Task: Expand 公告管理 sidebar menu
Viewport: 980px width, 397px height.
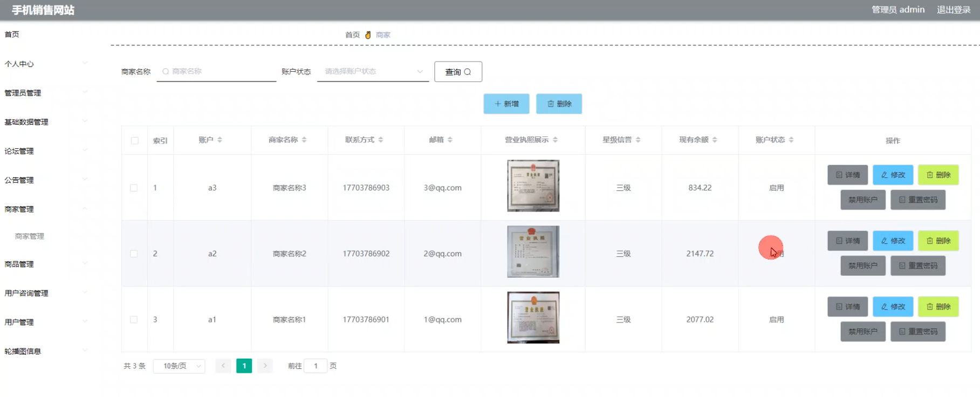Action: pyautogui.click(x=45, y=180)
